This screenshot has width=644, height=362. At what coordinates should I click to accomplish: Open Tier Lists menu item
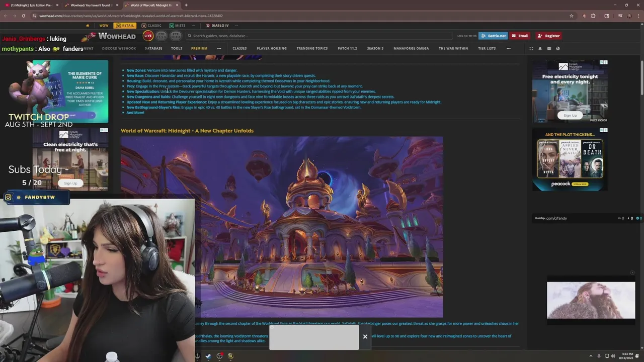487,48
